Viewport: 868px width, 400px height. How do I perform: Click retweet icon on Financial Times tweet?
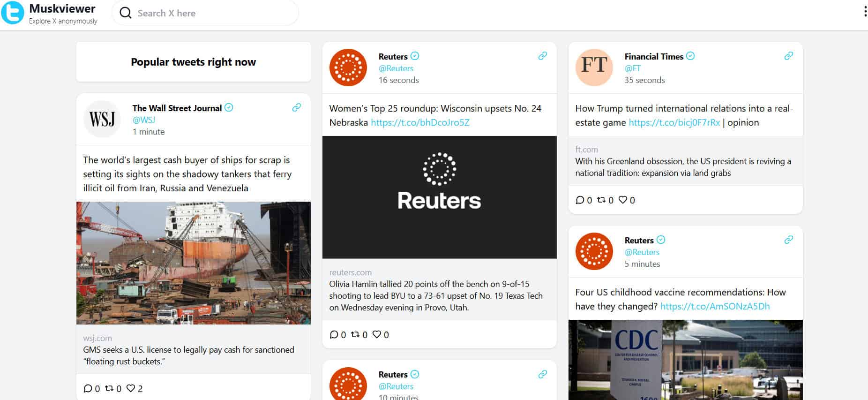(601, 200)
